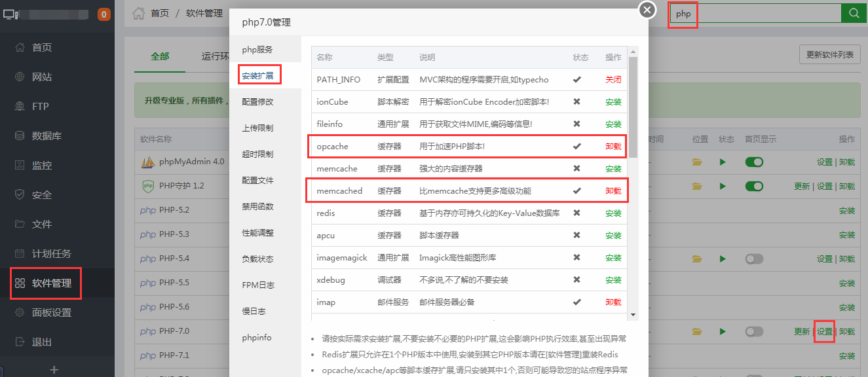Select 配置文件 in the dialog menu
Image resolution: width=868 pixels, height=377 pixels.
pyautogui.click(x=257, y=181)
